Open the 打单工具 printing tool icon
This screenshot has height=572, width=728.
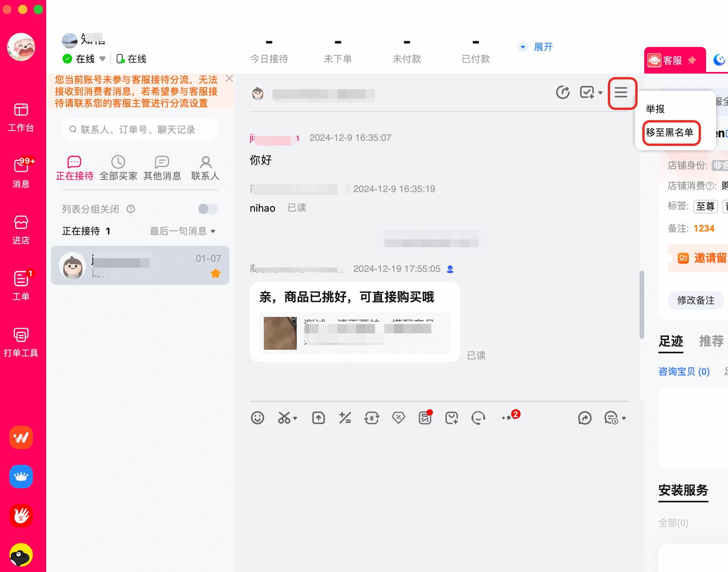(x=21, y=342)
